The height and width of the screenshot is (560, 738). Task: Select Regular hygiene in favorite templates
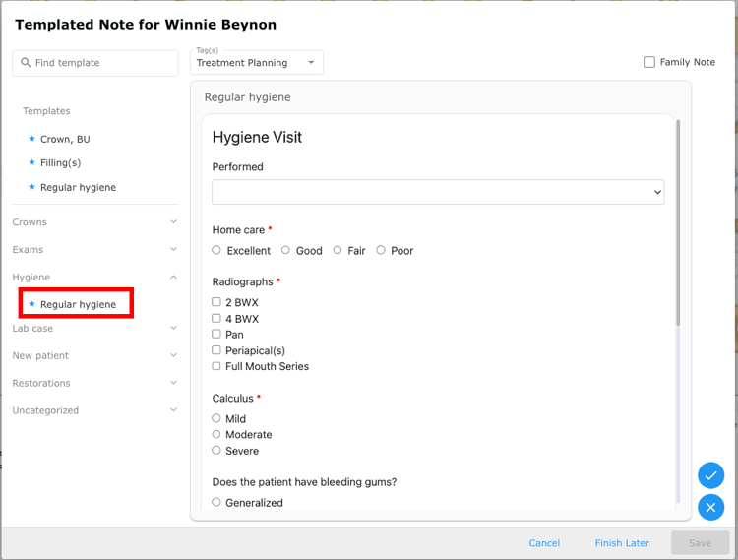click(x=78, y=187)
